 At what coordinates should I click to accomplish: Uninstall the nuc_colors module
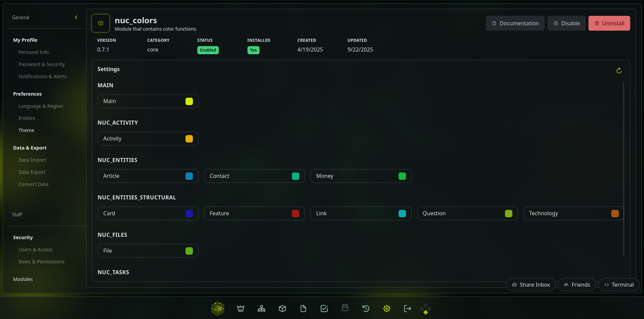point(609,23)
